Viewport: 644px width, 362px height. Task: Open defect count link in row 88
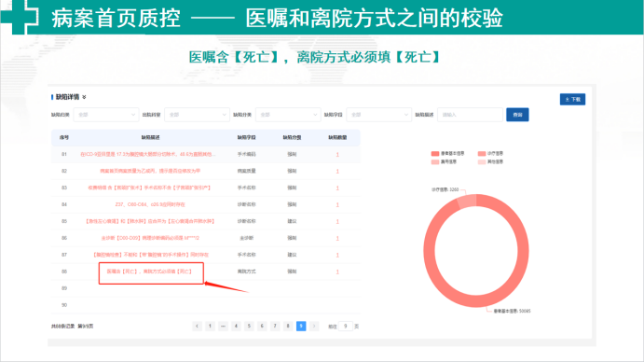337,271
